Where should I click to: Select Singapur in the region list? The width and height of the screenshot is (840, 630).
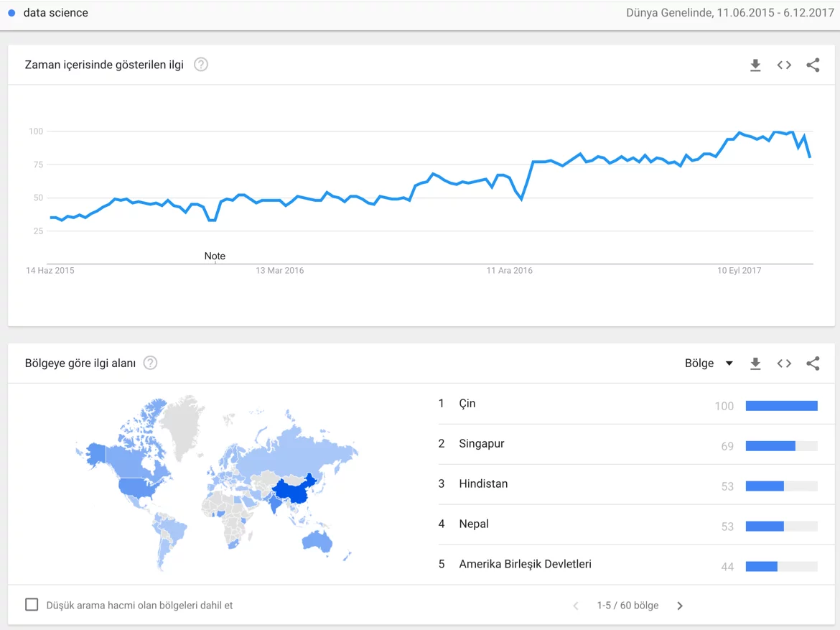pyautogui.click(x=482, y=444)
